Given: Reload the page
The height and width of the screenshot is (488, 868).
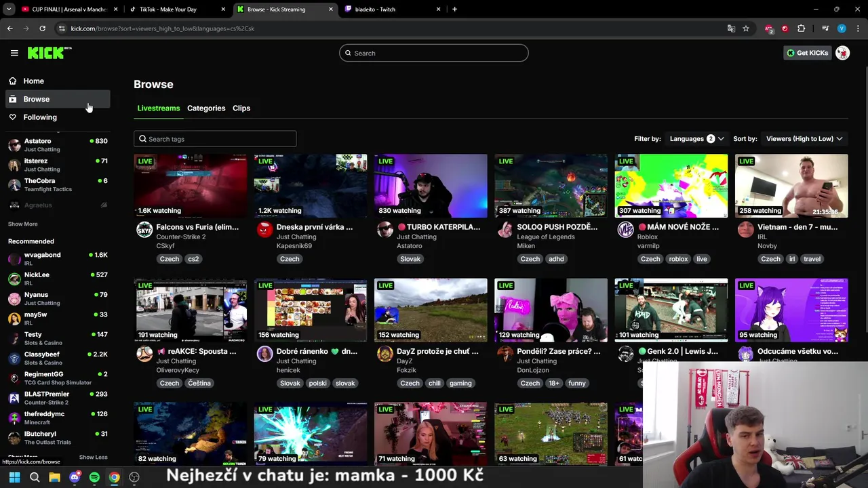Looking at the screenshot, I should tap(42, 28).
